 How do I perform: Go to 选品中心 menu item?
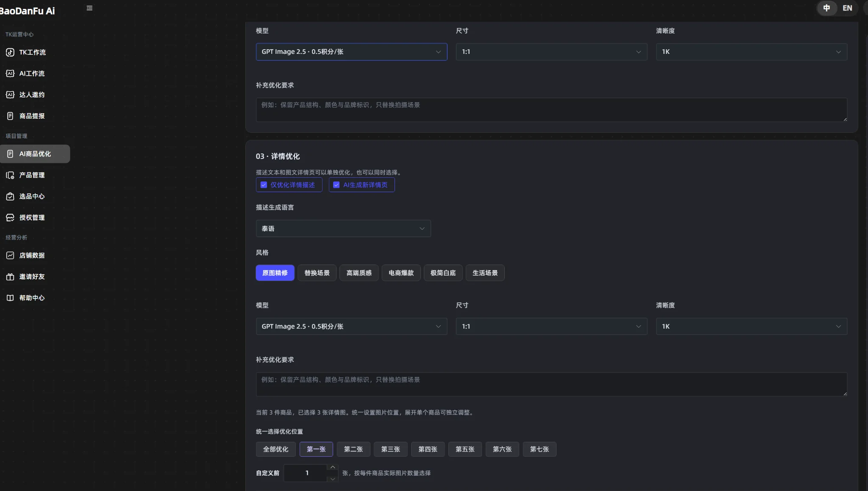click(35, 196)
